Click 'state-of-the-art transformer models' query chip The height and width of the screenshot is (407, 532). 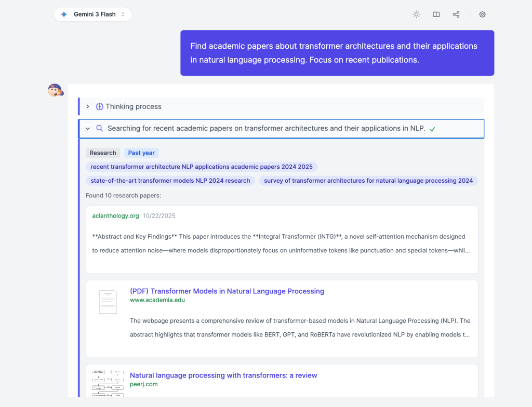170,181
